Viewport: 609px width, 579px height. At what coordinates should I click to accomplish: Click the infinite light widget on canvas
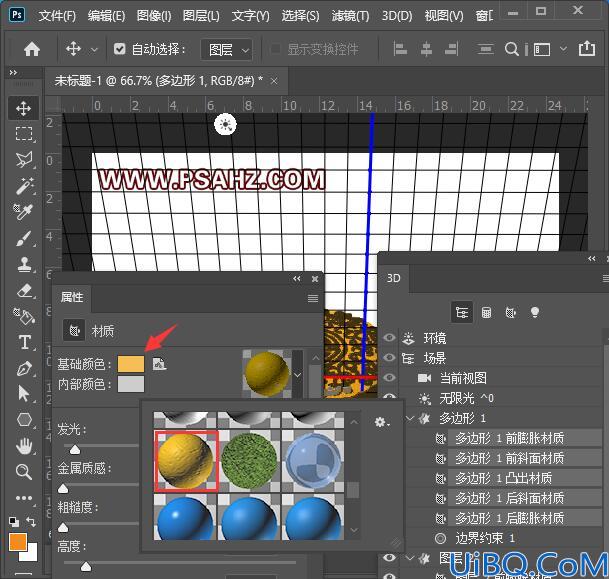tap(225, 125)
